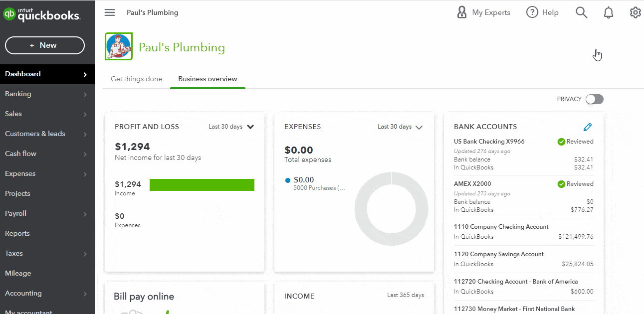The height and width of the screenshot is (314, 644).
Task: Edit bank accounts with the pencil icon
Action: click(587, 127)
